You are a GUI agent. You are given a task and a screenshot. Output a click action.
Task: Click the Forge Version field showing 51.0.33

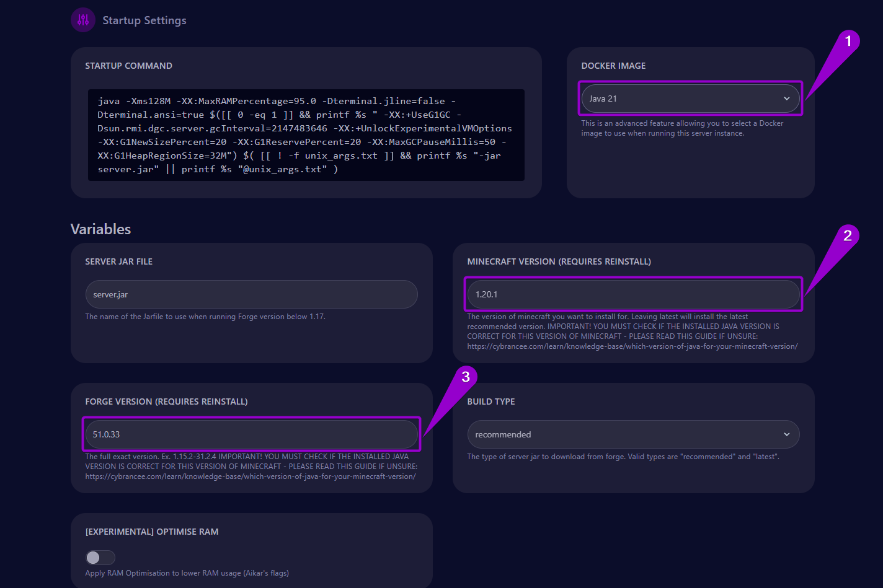251,434
